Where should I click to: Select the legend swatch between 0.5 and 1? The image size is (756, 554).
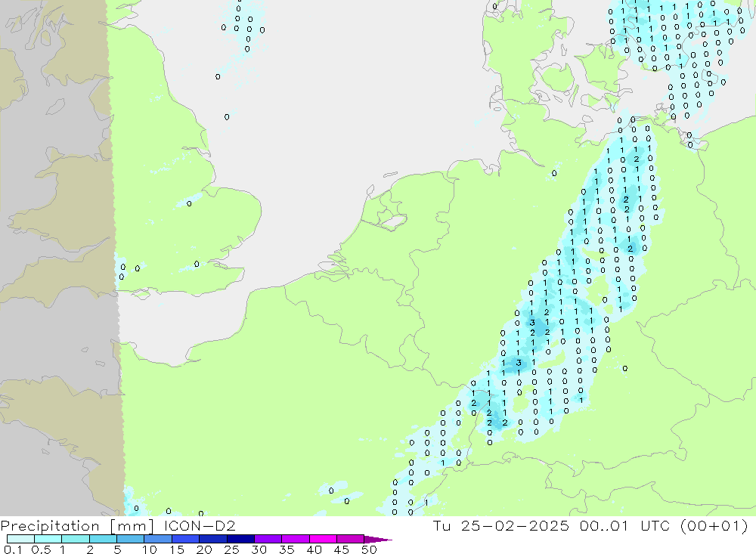[48, 539]
